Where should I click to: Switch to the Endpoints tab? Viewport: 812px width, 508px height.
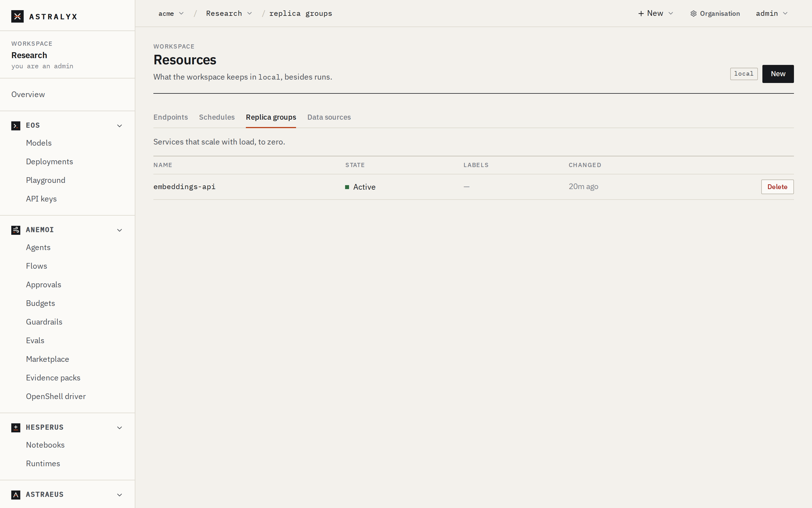(171, 117)
